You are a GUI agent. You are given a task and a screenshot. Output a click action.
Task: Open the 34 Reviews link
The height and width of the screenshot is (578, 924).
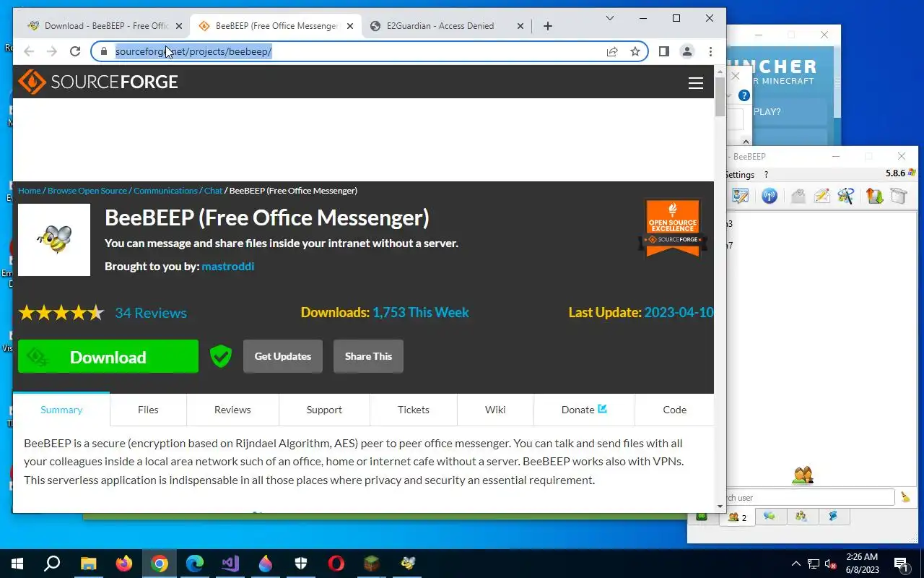coord(151,313)
